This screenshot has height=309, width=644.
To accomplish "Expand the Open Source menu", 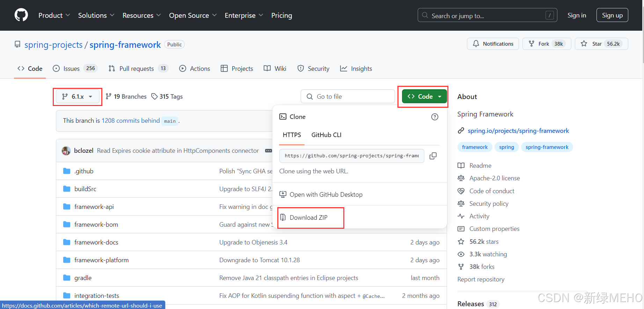I will click(x=193, y=15).
